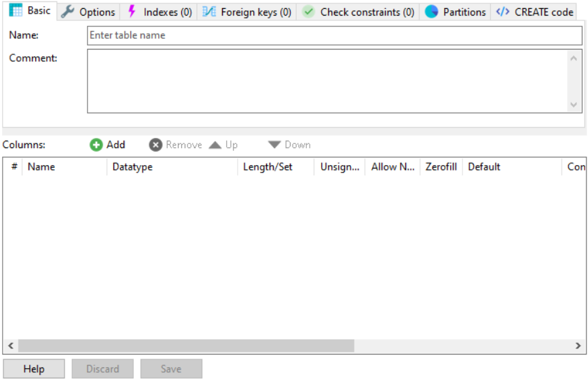Click the Unsigned column header
Screen dimensions: 588x379
[x=339, y=166]
